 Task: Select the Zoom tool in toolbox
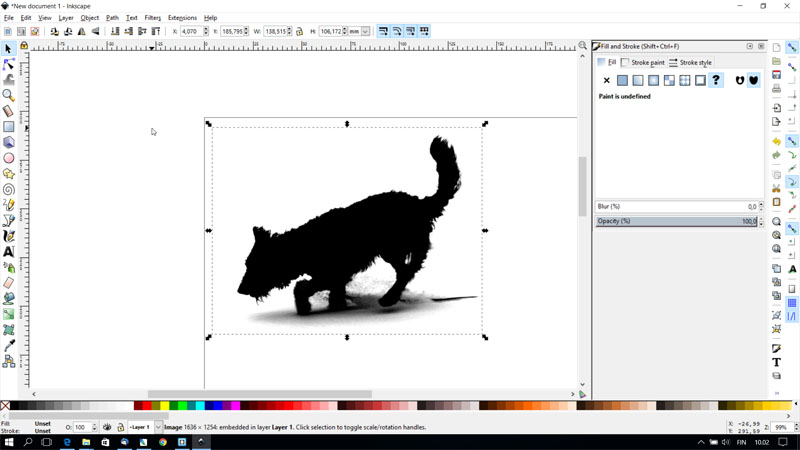click(8, 95)
